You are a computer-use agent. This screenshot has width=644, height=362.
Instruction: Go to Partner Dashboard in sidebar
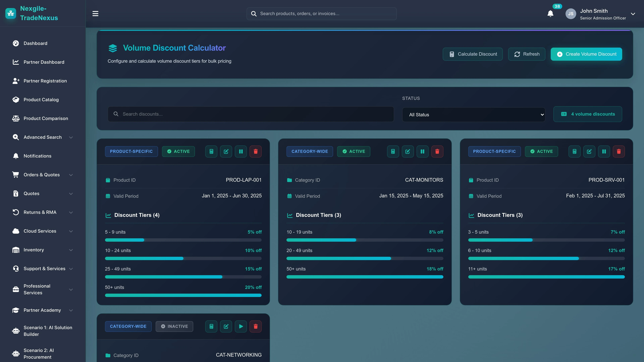tap(44, 62)
